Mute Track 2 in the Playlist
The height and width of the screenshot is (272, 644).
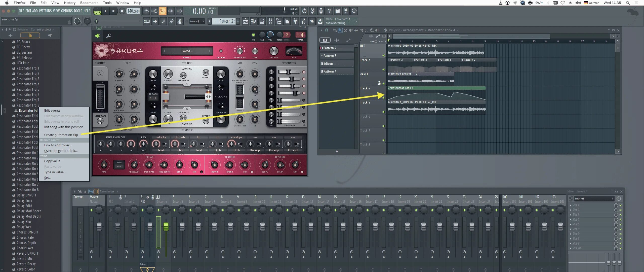tap(384, 70)
